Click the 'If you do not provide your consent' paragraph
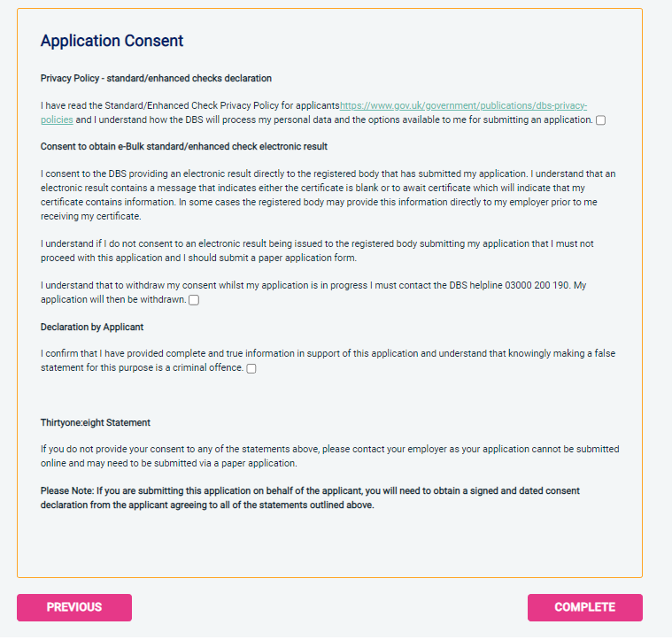 328,456
